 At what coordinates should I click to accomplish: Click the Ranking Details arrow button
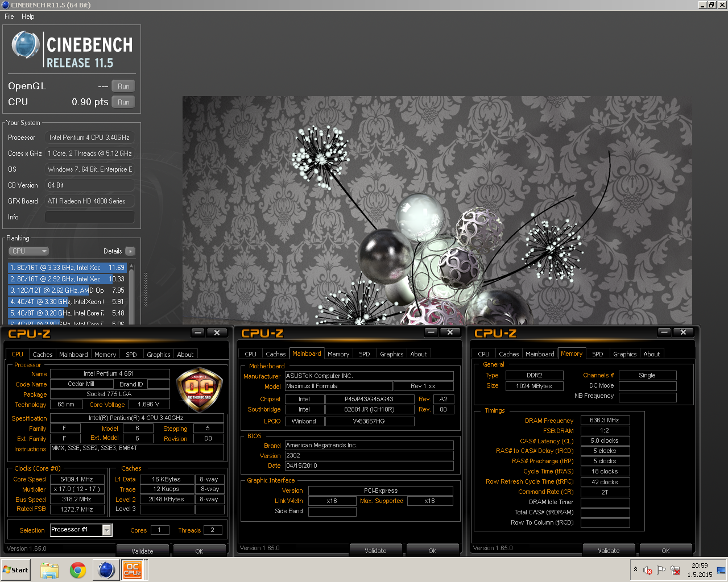(130, 251)
